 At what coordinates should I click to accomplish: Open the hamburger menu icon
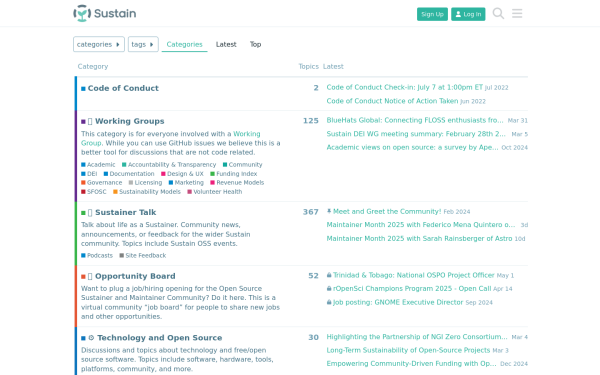[x=517, y=13]
